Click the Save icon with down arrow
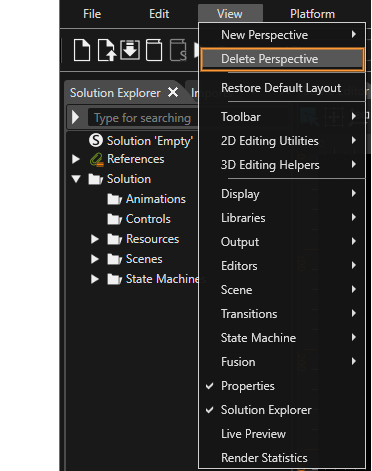Screen dimensions: 372x471 [x=130, y=50]
